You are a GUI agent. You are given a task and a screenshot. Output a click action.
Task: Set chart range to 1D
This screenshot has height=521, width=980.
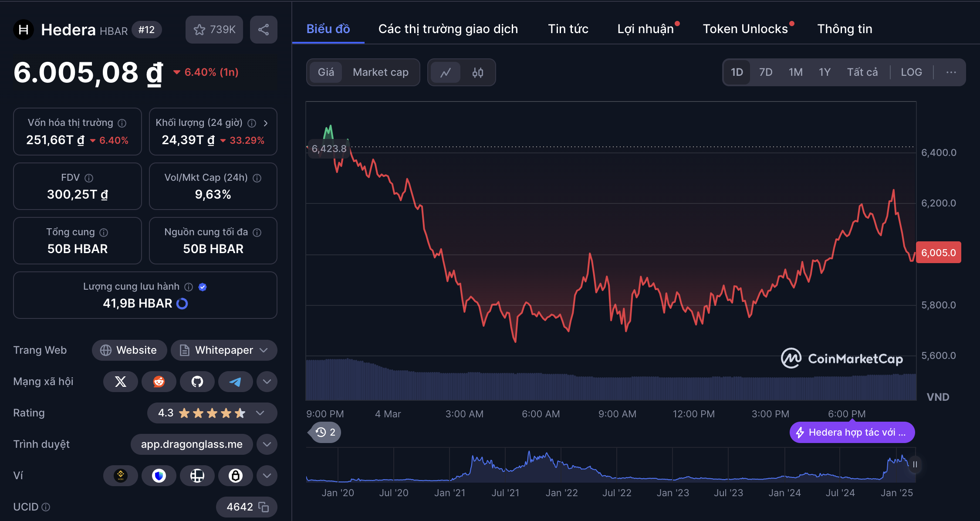737,72
